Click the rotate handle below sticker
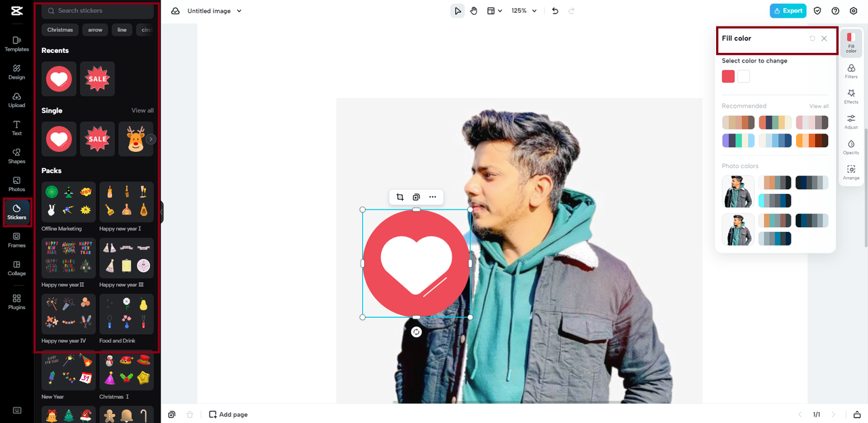Screen dimensions: 868x423 (x=416, y=332)
